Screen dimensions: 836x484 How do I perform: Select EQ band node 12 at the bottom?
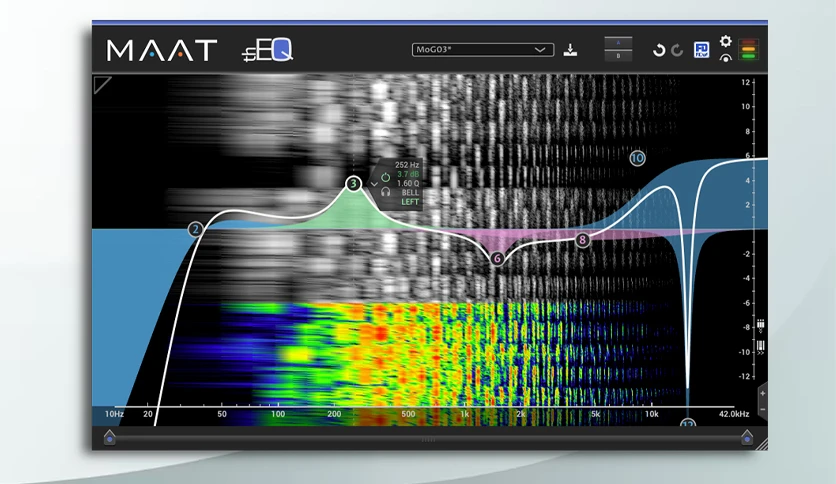click(688, 423)
